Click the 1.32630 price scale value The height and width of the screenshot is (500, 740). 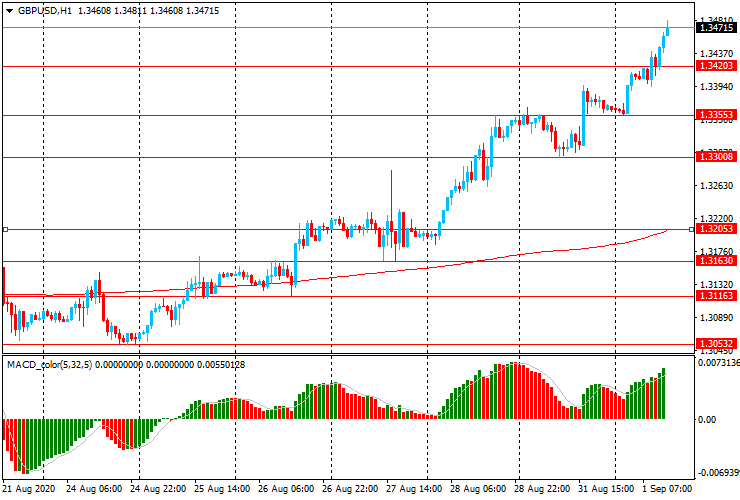[717, 186]
